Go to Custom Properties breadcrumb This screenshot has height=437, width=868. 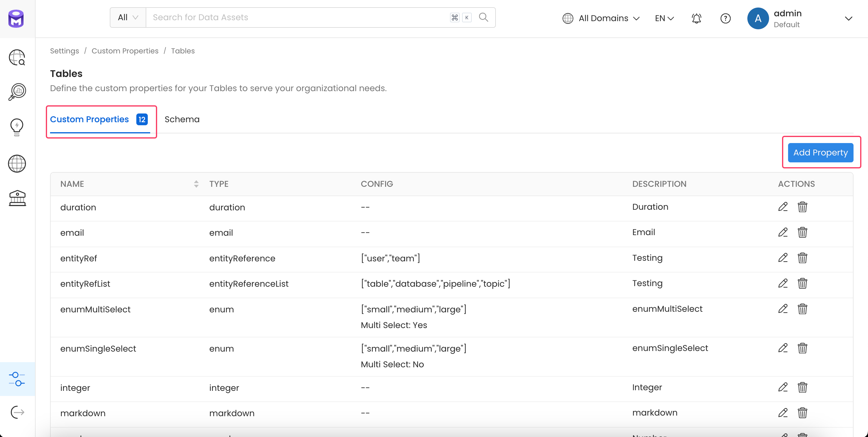point(125,51)
